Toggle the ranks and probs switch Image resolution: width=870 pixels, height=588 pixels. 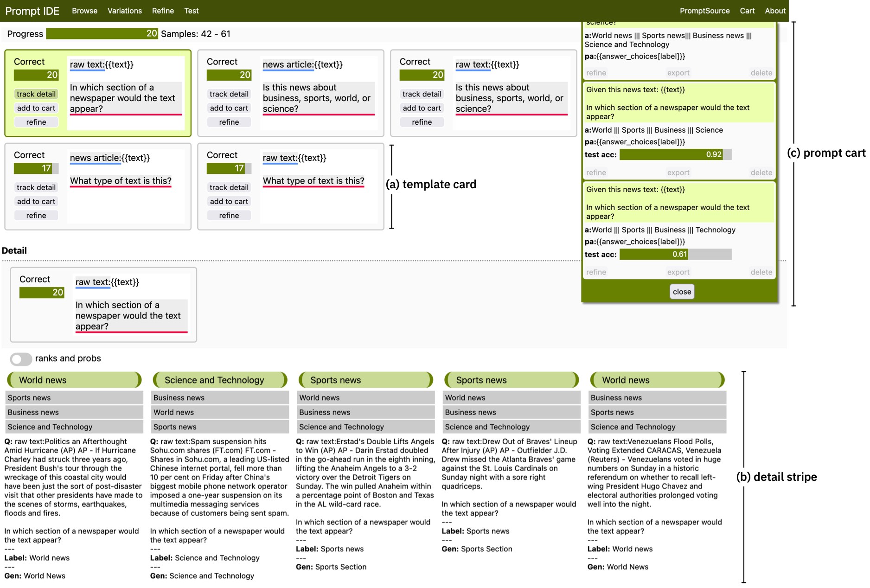tap(21, 359)
